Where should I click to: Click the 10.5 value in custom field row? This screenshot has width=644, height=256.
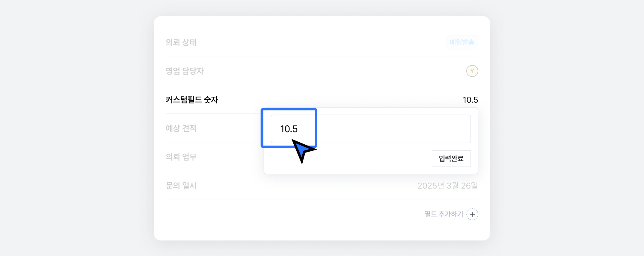(470, 100)
